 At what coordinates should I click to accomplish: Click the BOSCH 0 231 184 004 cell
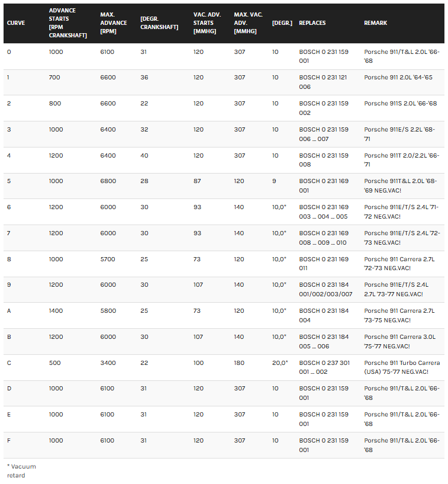pyautogui.click(x=324, y=315)
